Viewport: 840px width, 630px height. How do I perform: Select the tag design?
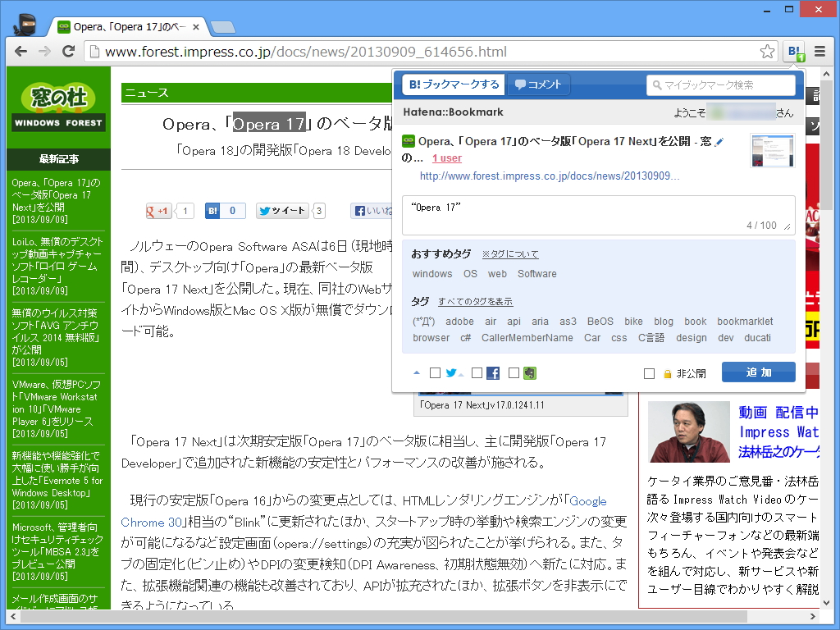point(691,338)
